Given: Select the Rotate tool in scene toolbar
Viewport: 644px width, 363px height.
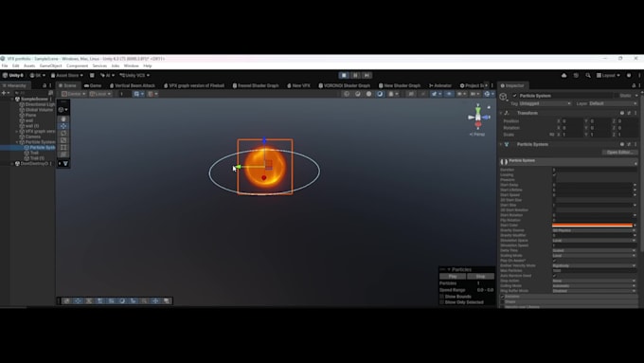Looking at the screenshot, I should (63, 134).
